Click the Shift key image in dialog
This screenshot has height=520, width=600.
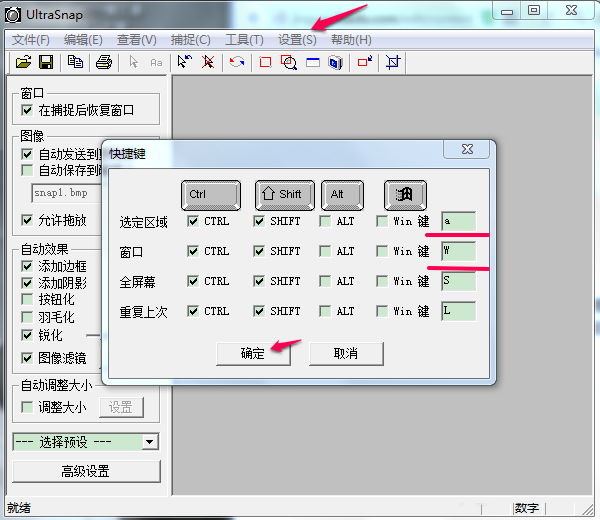285,195
